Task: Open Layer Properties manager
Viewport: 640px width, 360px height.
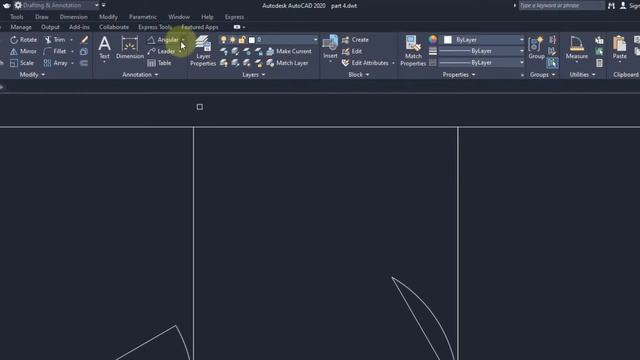Action: pyautogui.click(x=203, y=51)
